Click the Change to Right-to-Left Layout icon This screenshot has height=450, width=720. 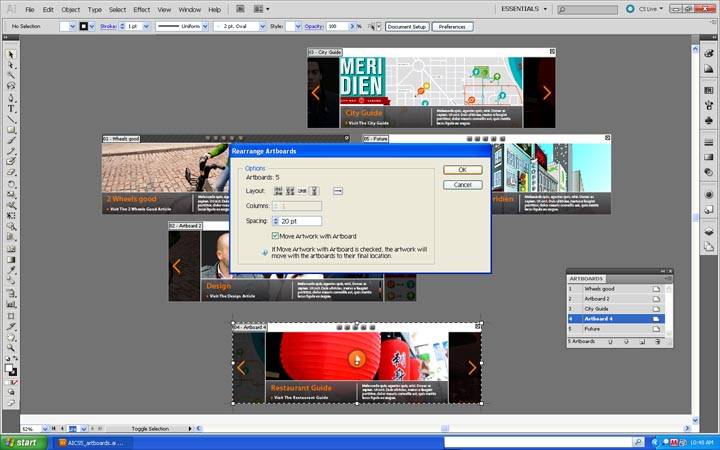click(x=338, y=191)
